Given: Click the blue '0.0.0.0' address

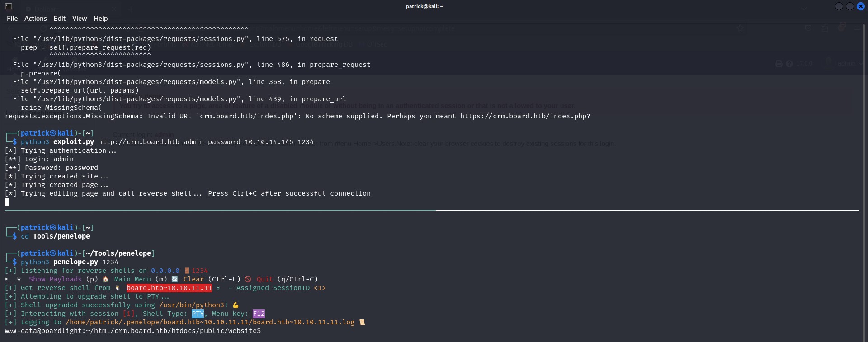Looking at the screenshot, I should coord(165,271).
